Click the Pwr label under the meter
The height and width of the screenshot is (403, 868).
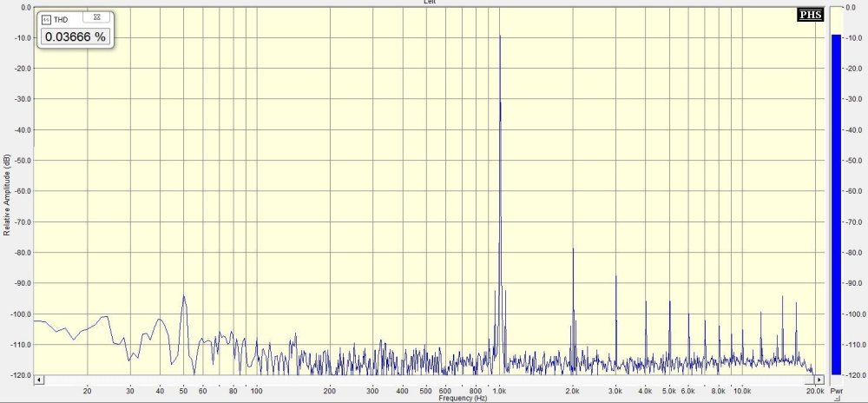click(x=836, y=392)
